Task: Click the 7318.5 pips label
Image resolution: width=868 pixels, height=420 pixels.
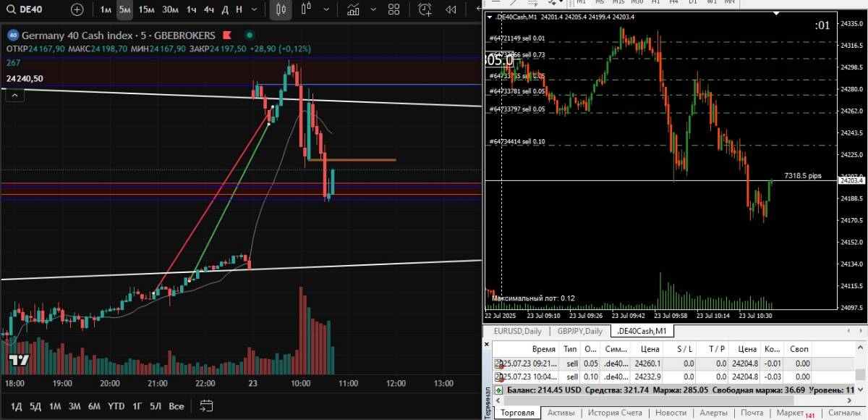Action: pos(804,175)
